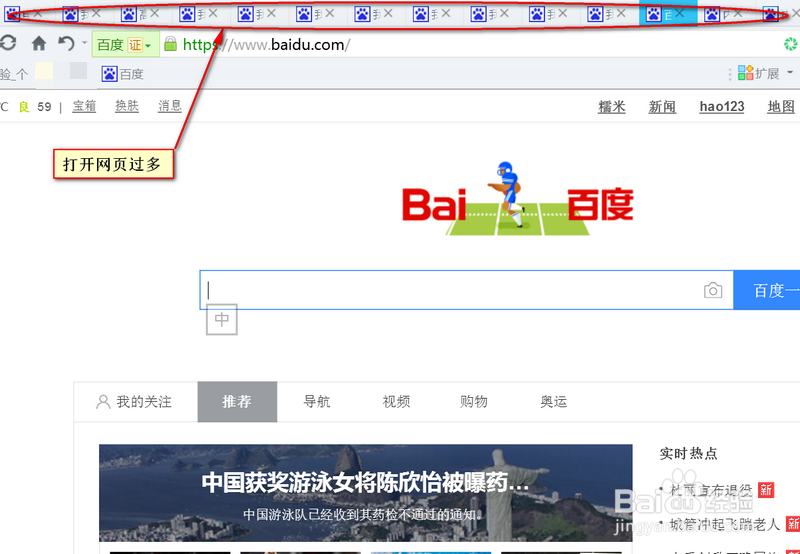Image resolution: width=800 pixels, height=554 pixels.
Task: Switch to the 导航 tab
Action: (317, 401)
